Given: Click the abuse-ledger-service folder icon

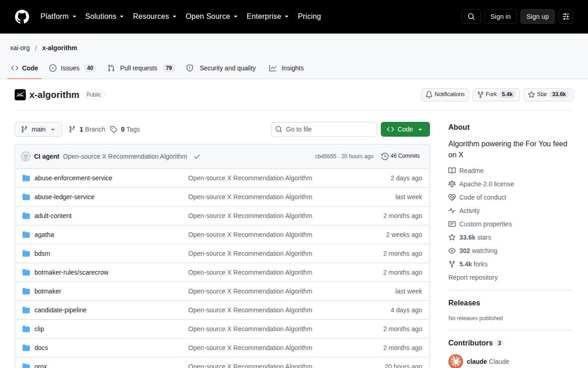Looking at the screenshot, I should tap(26, 197).
